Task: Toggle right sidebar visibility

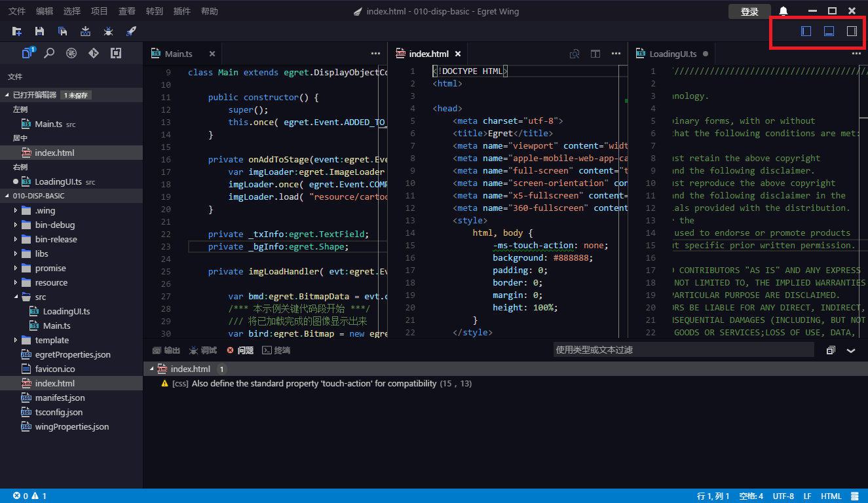Action: [x=852, y=31]
